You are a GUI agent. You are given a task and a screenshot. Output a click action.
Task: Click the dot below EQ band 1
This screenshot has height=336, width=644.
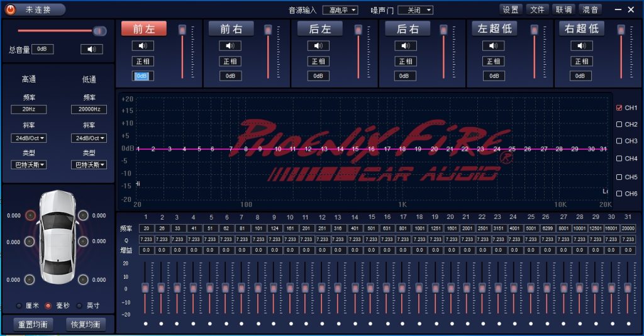click(x=145, y=323)
